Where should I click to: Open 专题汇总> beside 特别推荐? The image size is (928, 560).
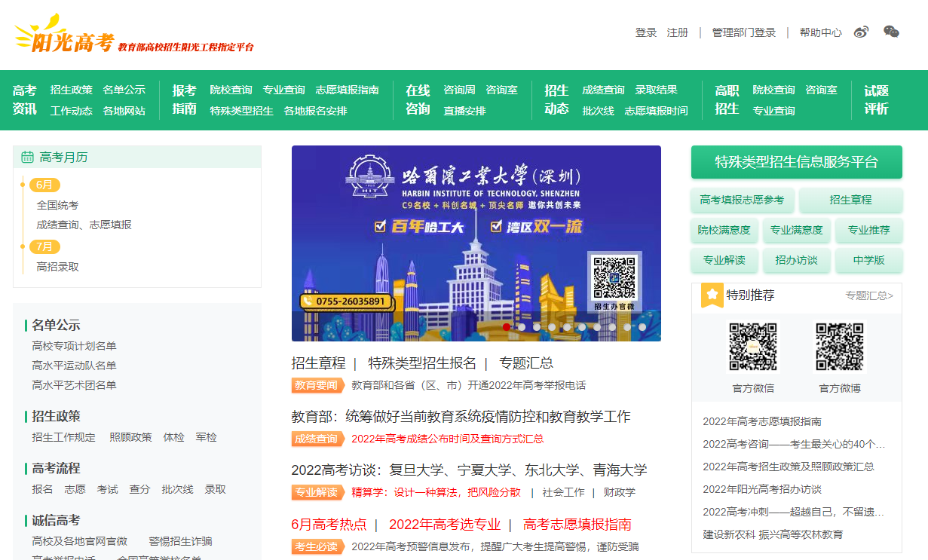pyautogui.click(x=869, y=295)
